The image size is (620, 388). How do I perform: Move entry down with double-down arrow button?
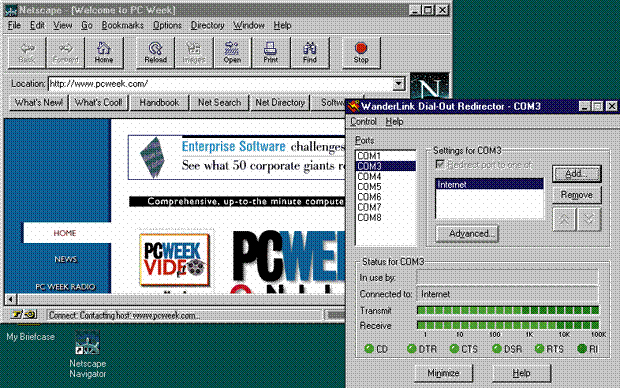(589, 220)
